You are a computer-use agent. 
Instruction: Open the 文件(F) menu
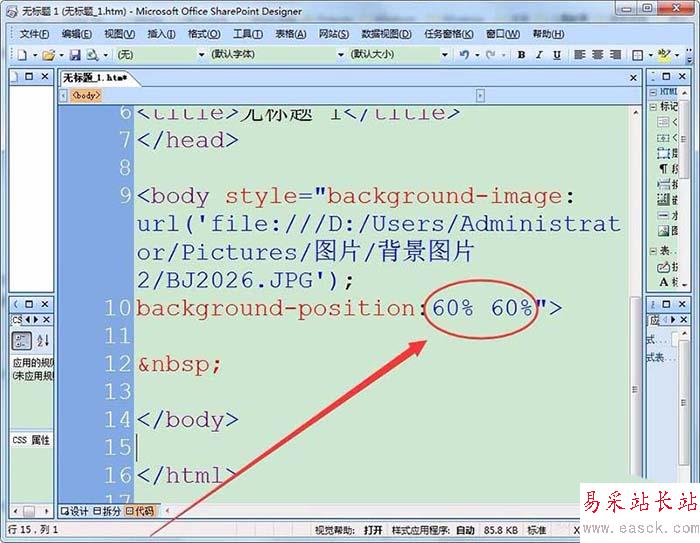34,34
